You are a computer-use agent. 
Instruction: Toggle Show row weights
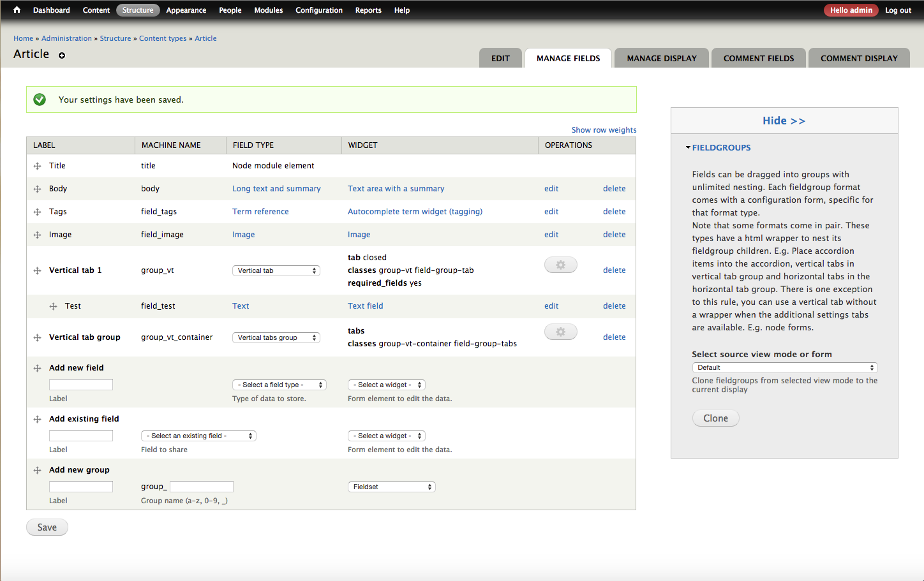point(604,130)
